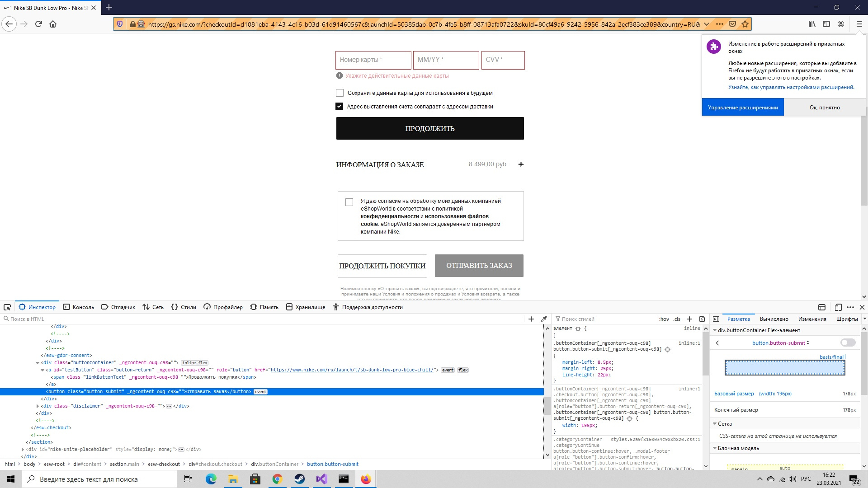The width and height of the screenshot is (868, 488).
Task: Activate the element picker in DevTools
Action: coord(7,307)
